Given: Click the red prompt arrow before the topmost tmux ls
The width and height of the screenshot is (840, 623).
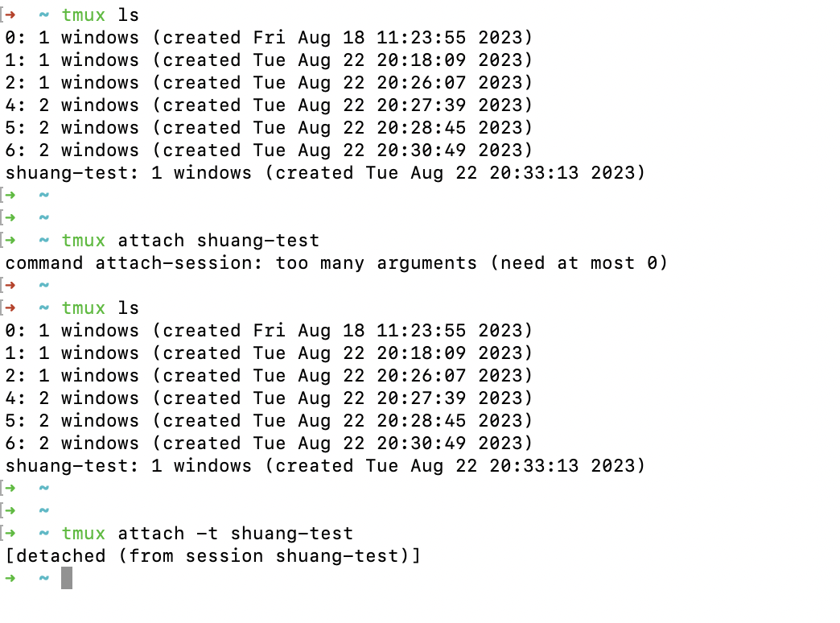Looking at the screenshot, I should point(10,14).
